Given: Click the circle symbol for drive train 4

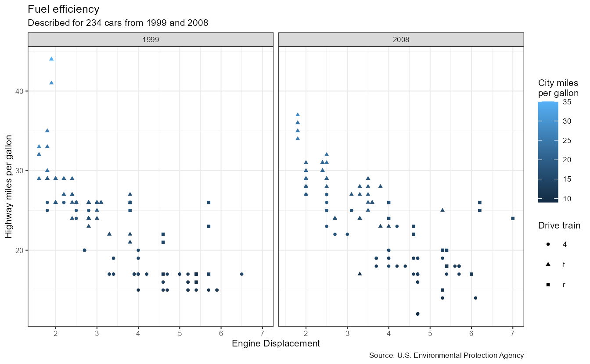Looking at the screenshot, I should click(x=549, y=245).
